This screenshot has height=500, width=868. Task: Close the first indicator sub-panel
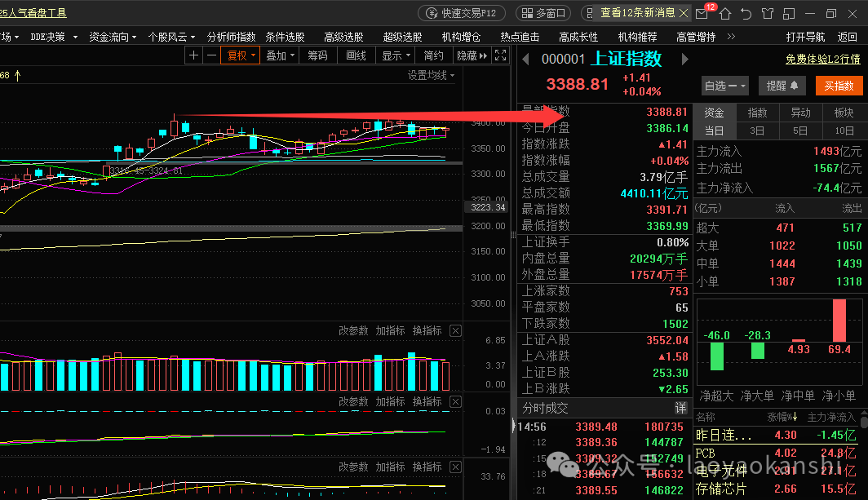point(455,330)
